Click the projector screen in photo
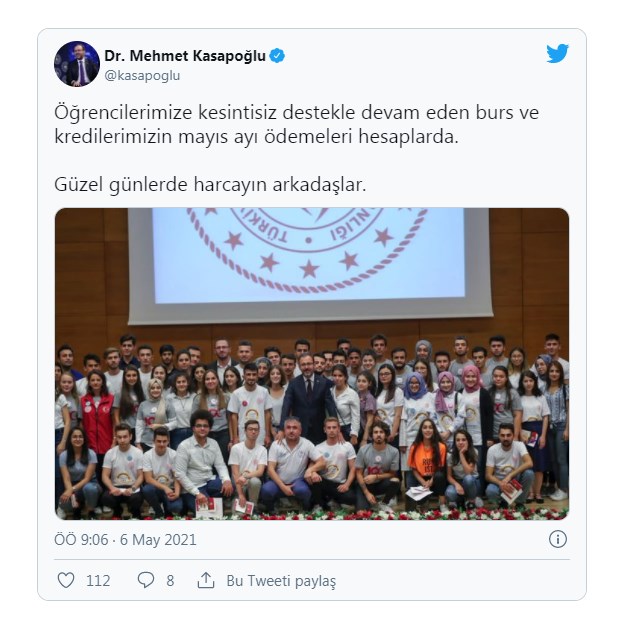The height and width of the screenshot is (617, 624). [309, 264]
